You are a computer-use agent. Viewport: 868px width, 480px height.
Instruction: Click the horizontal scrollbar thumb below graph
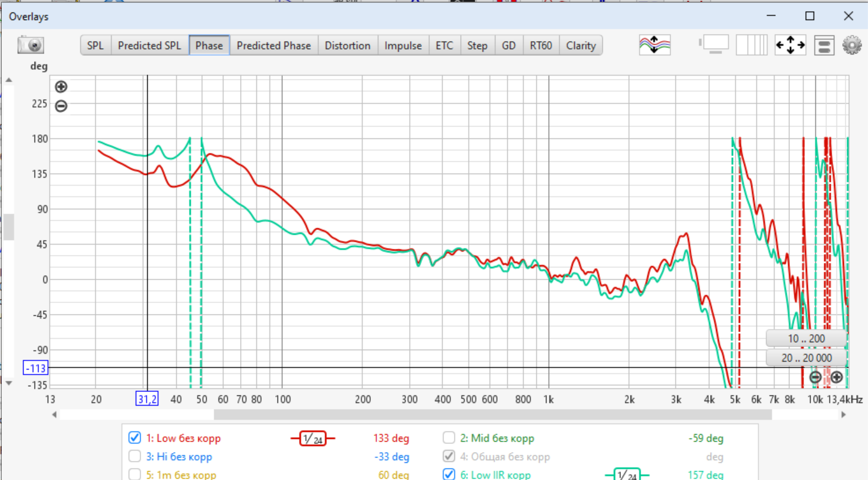(x=492, y=415)
